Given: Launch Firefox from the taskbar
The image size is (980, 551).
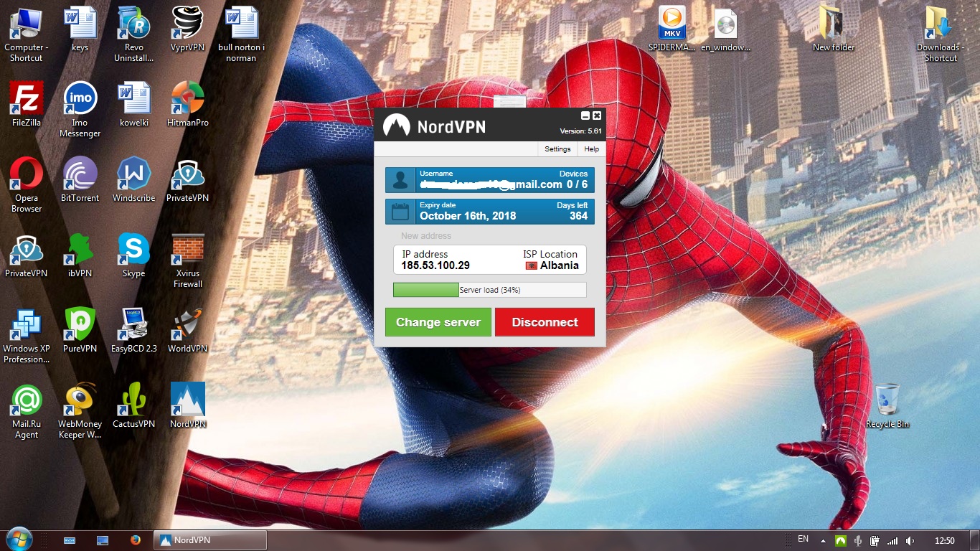Looking at the screenshot, I should [135, 540].
